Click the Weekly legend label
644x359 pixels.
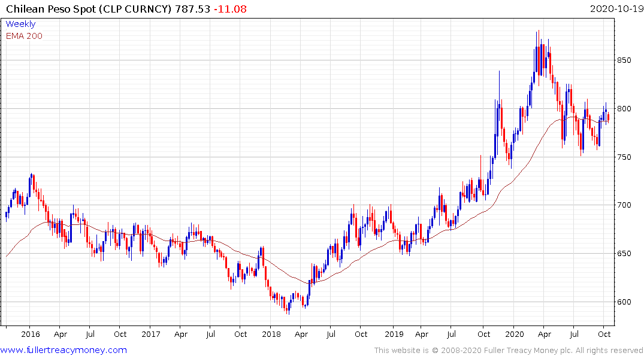pyautogui.click(x=20, y=24)
